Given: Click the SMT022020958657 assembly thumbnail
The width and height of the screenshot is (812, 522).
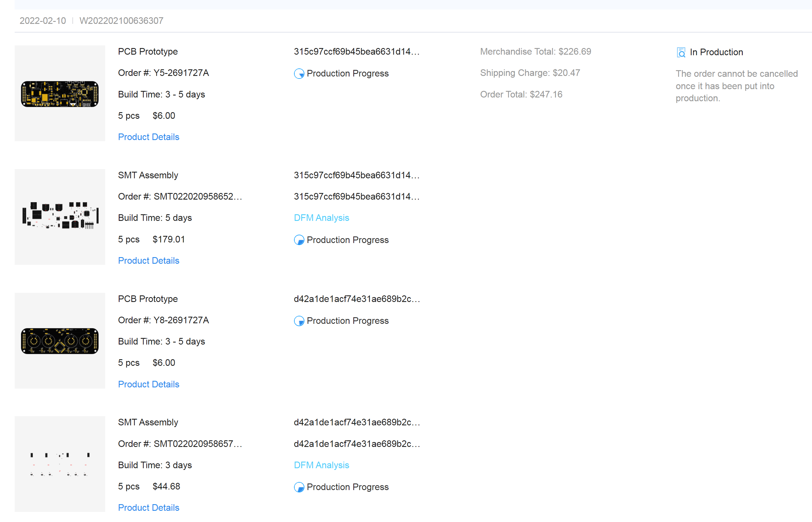Looking at the screenshot, I should pyautogui.click(x=60, y=464).
